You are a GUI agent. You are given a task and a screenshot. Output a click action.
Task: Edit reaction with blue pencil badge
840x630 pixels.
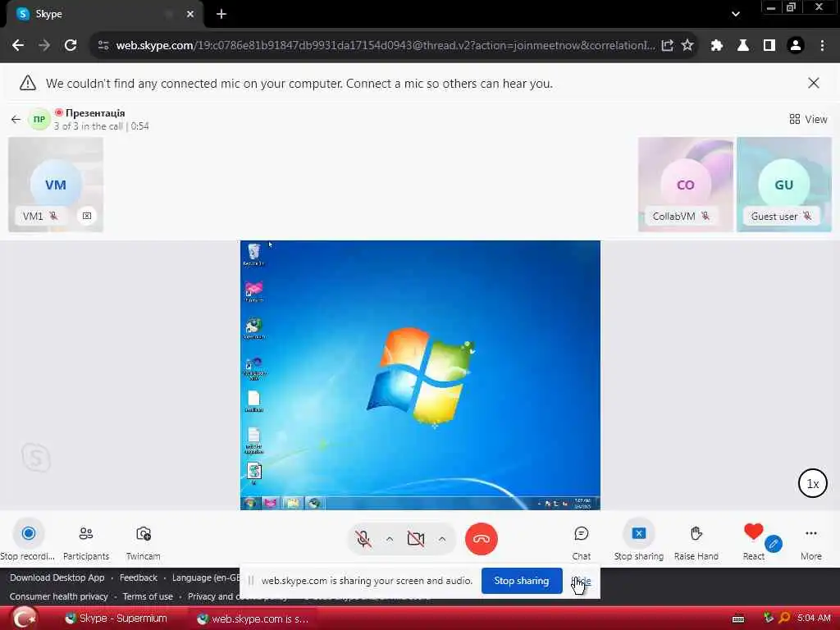click(773, 545)
